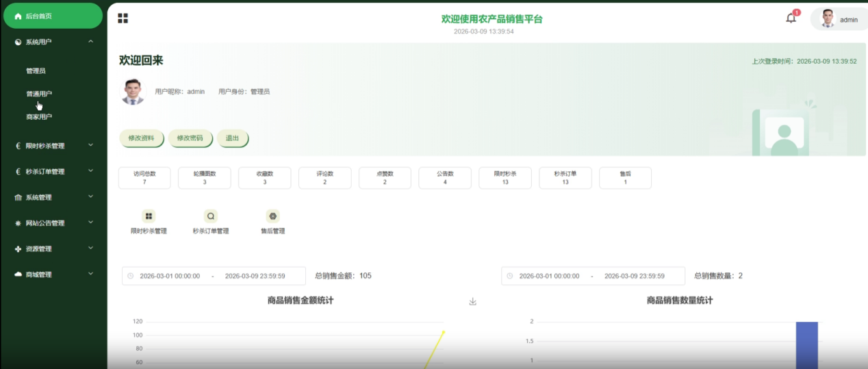Click the 上次登录时间 timestamp

coord(804,61)
